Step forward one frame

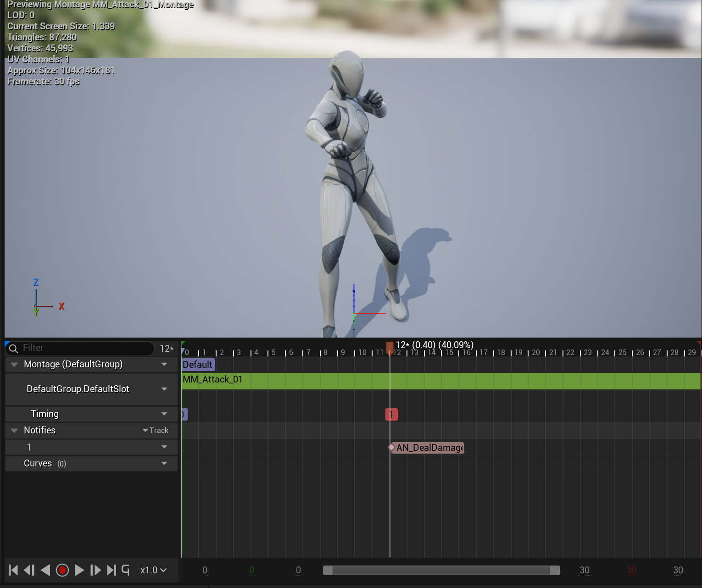pyautogui.click(x=95, y=570)
